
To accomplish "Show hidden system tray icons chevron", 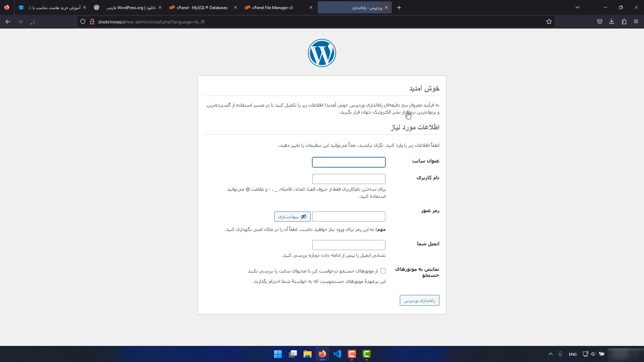I will coord(550,354).
